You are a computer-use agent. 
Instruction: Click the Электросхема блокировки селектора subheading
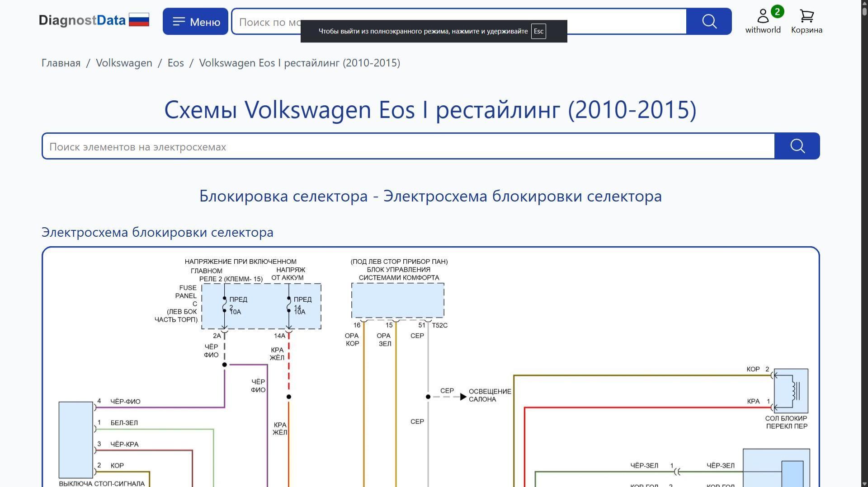click(157, 232)
